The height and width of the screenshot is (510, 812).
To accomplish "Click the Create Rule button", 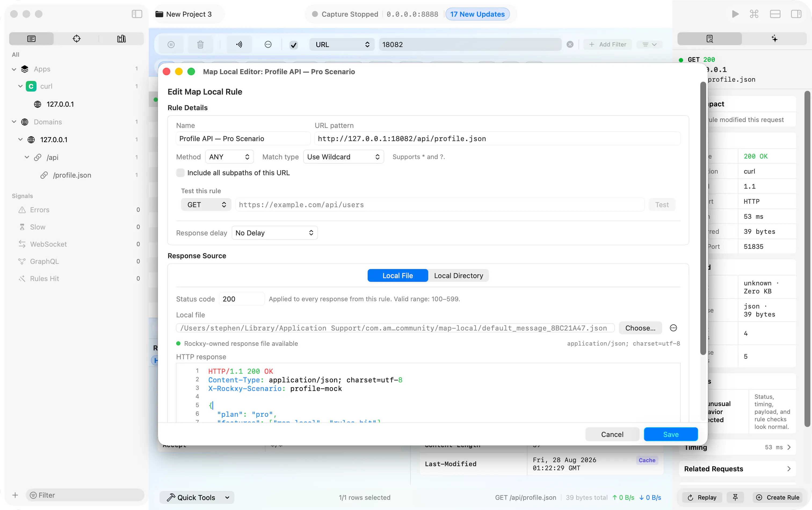I will [x=778, y=497].
